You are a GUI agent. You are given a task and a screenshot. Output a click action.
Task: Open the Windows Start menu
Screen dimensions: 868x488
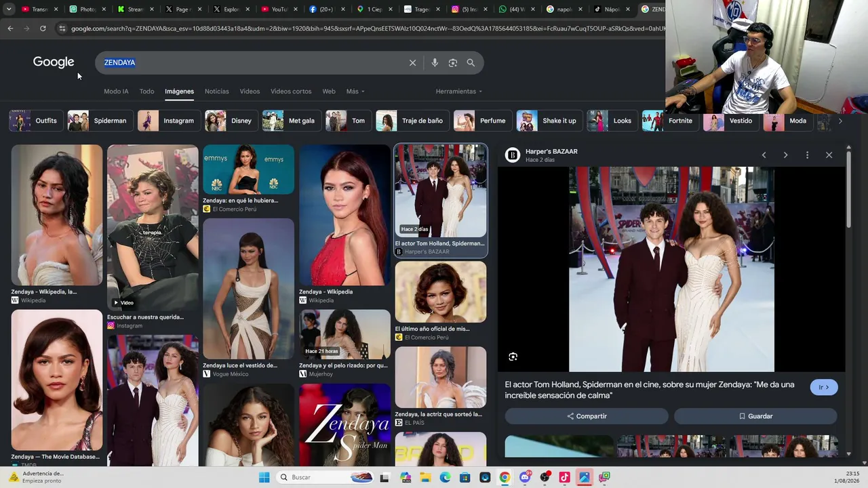pyautogui.click(x=264, y=477)
